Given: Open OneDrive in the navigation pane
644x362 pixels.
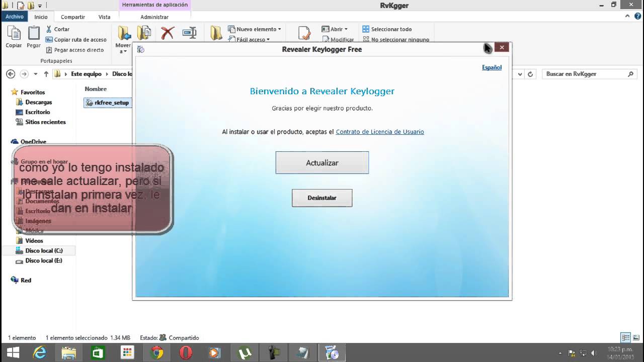Looking at the screenshot, I should [x=33, y=142].
